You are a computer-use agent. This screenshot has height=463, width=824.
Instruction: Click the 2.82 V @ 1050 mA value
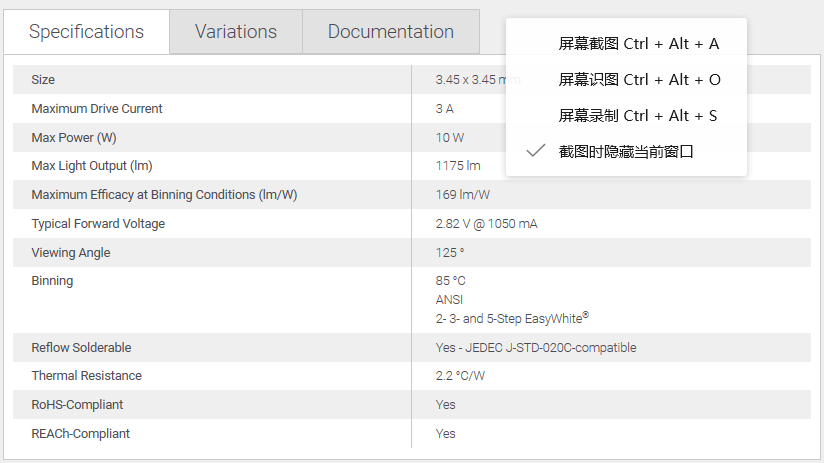coord(486,224)
